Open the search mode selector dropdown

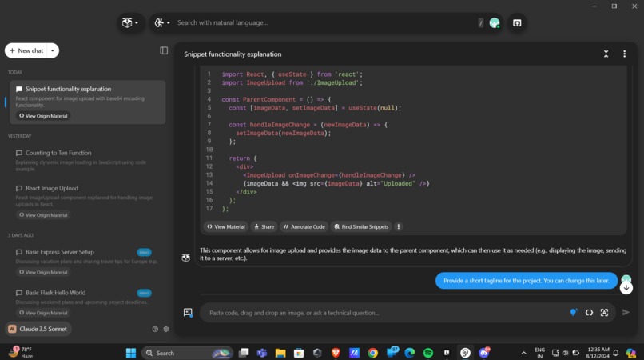[x=162, y=22]
